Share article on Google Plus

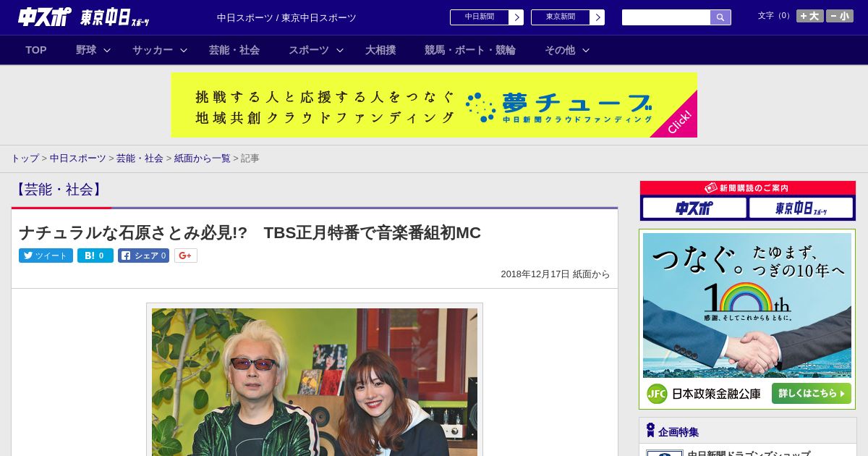pyautogui.click(x=186, y=256)
